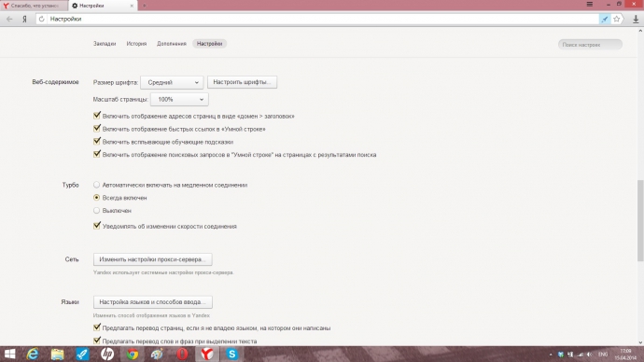The image size is (644, 362).
Task: Click the scrollbar up arrow
Action: click(640, 31)
